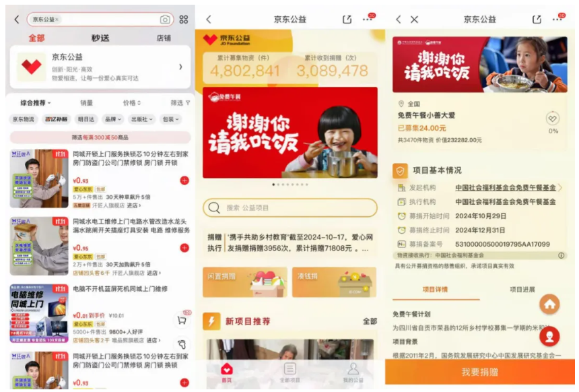The image size is (579, 392).
Task: Switch to the 项目进展 tab
Action: pyautogui.click(x=522, y=290)
